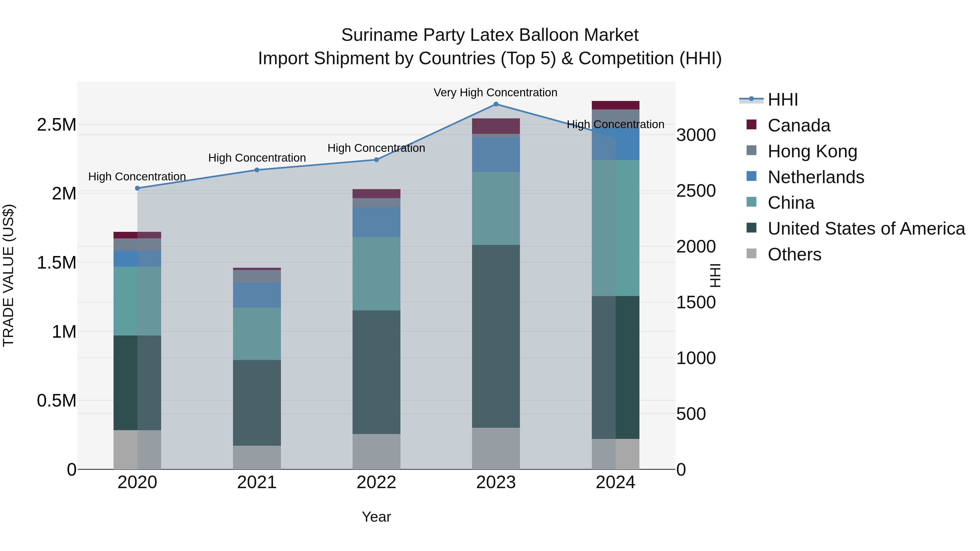Click 'High Concentration' label above 2022
The height and width of the screenshot is (551, 980).
pos(376,148)
